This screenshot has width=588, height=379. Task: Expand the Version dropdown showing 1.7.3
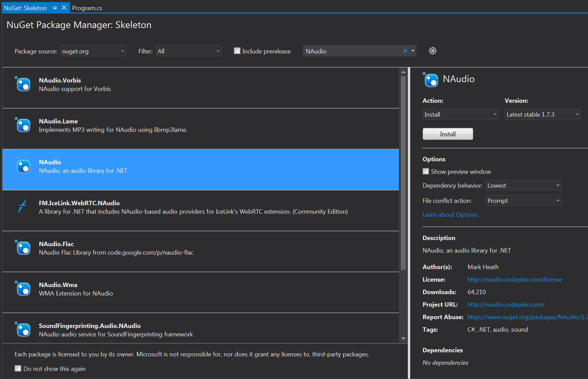point(542,115)
